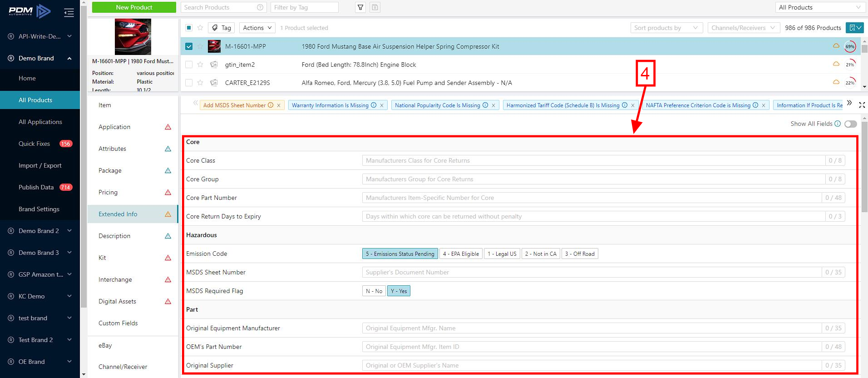Uncheck the M-16601-MPP row checkbox
The width and height of the screenshot is (868, 378).
point(189,46)
